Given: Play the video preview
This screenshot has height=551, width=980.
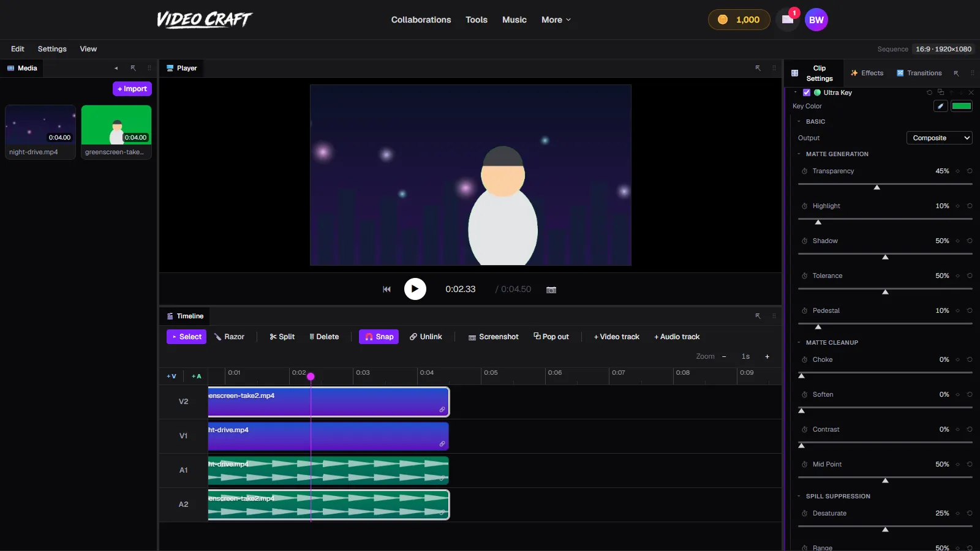Looking at the screenshot, I should (x=415, y=289).
